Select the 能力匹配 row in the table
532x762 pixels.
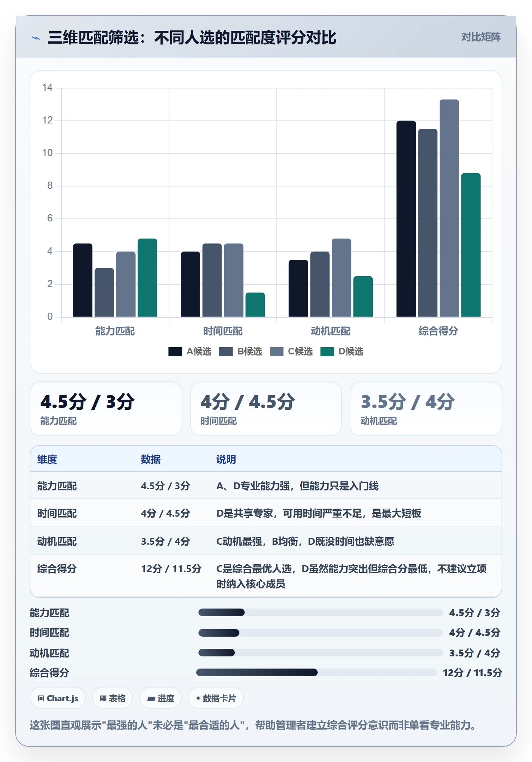pos(266,486)
